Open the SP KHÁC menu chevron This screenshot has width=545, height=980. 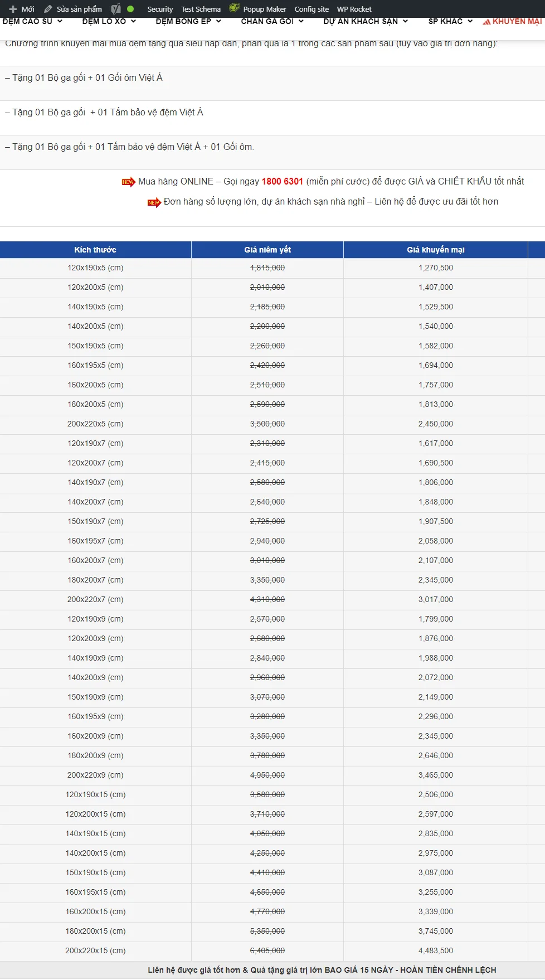[470, 21]
